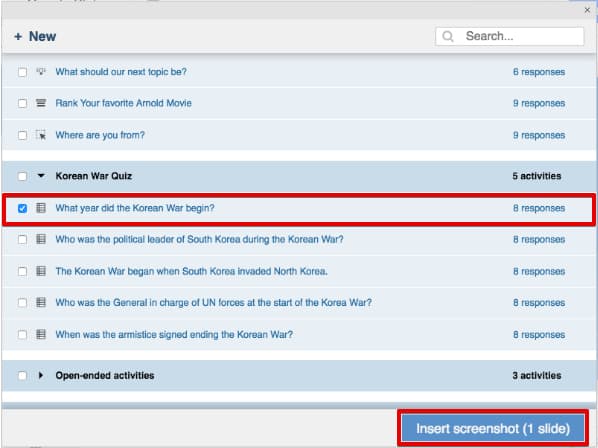Open the Rank Your favorite Arnold Movie link
The width and height of the screenshot is (598, 448).
pyautogui.click(x=124, y=103)
